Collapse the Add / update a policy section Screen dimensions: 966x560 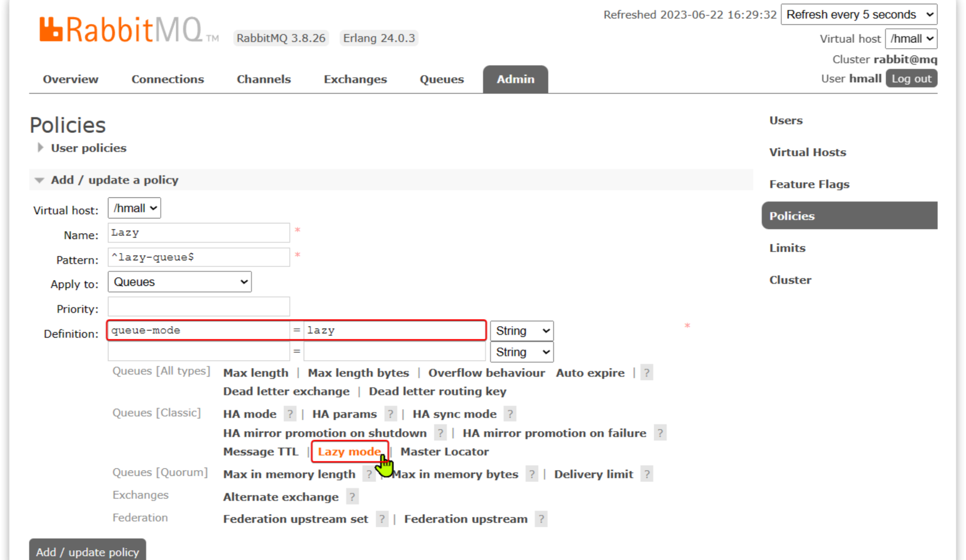pos(114,180)
